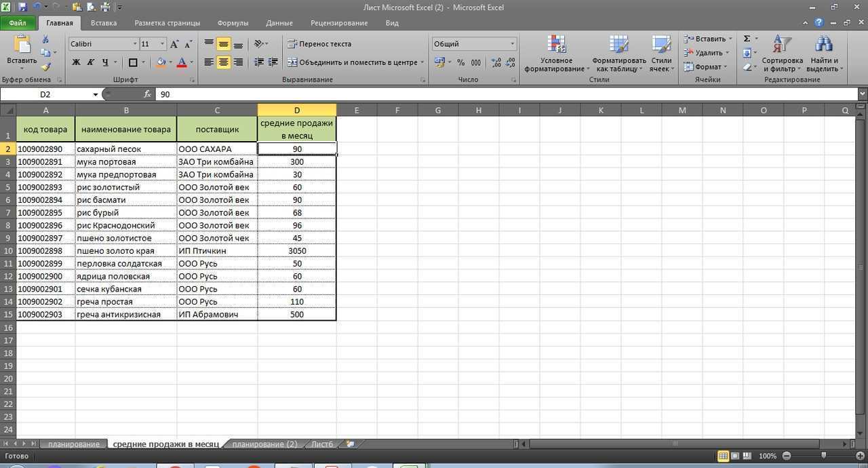Image resolution: width=868 pixels, height=468 pixels.
Task: Click the zoom slider handle in status bar
Action: (823, 456)
